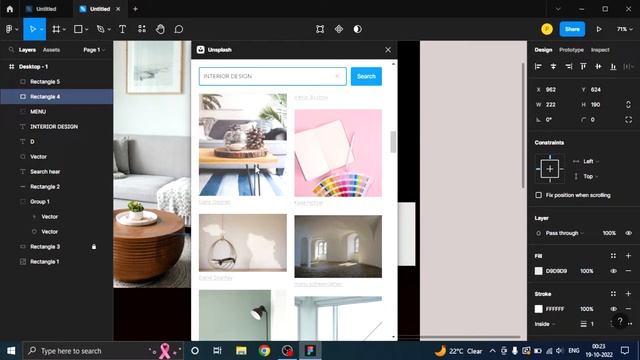This screenshot has height=360, width=640.
Task: Open a new tab with plus button
Action: (x=136, y=9)
